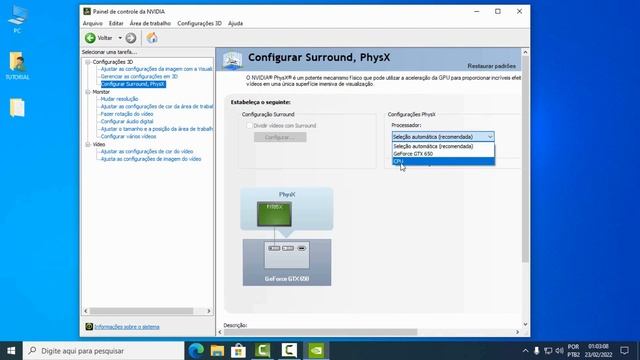
Task: Open File Explorer from taskbar
Action: tap(217, 351)
